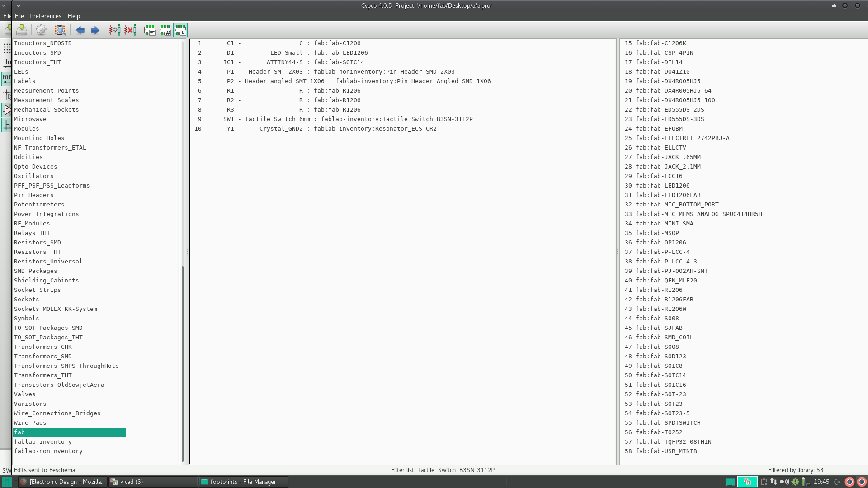Toggle the filter by pin count button

click(x=165, y=30)
